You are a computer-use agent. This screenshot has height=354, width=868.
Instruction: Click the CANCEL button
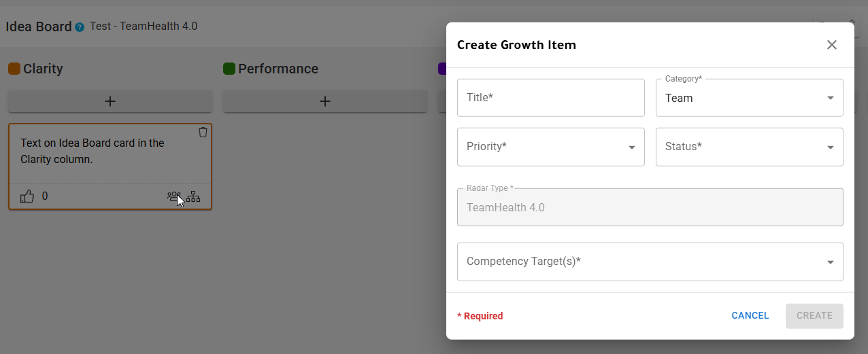click(750, 316)
